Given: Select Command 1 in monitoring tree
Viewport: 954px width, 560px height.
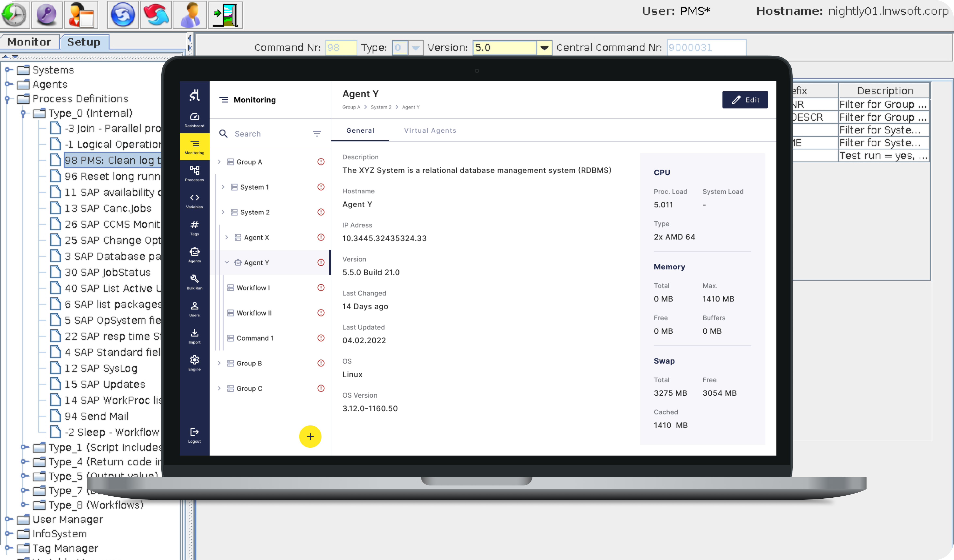Looking at the screenshot, I should click(x=270, y=338).
